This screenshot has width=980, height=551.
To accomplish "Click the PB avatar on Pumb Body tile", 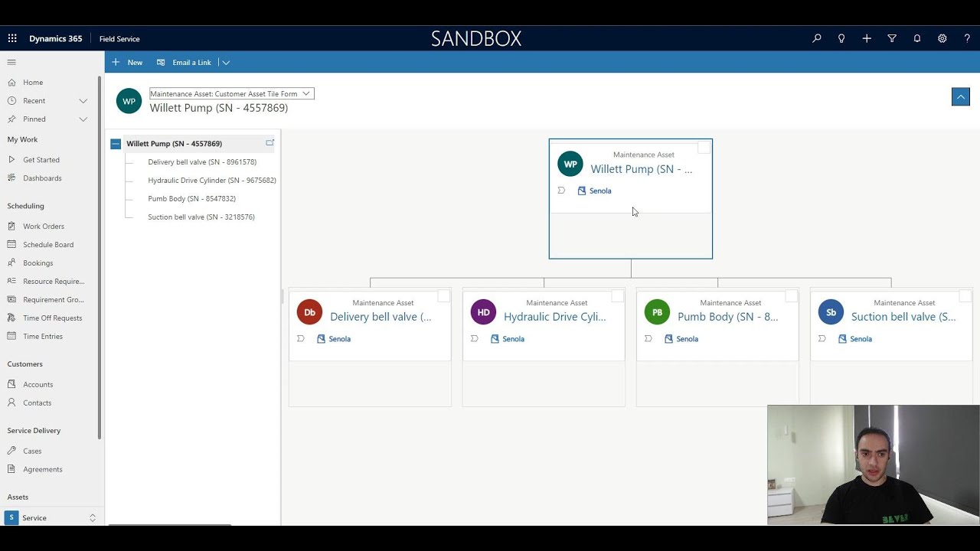I will click(658, 312).
